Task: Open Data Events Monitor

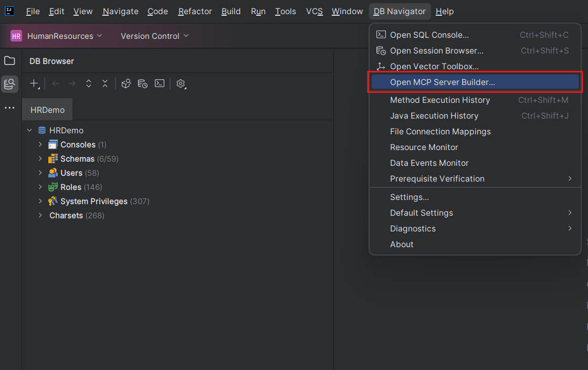Action: point(475,163)
